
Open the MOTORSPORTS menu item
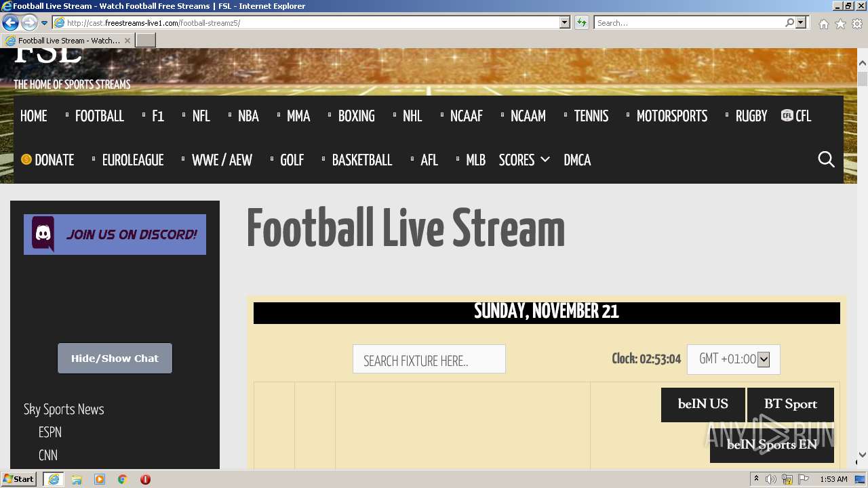click(x=672, y=116)
